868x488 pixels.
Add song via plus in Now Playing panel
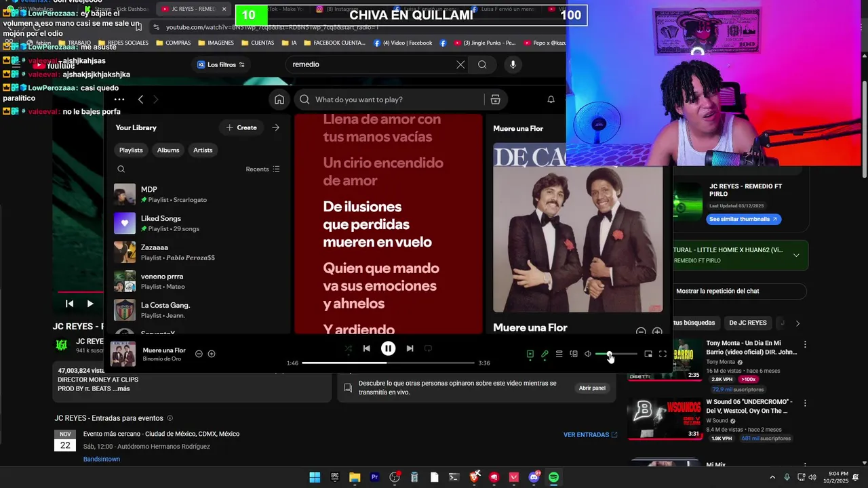click(x=657, y=331)
